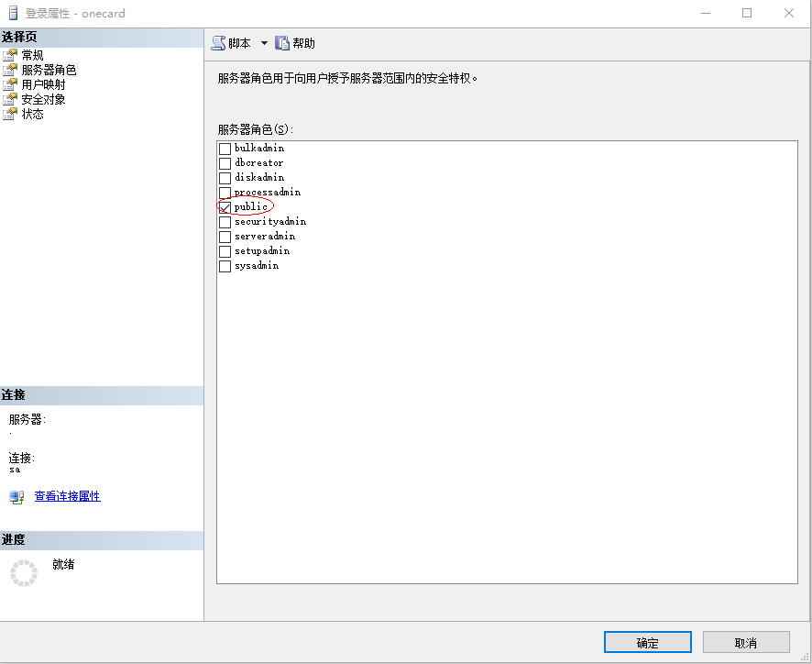This screenshot has width=812, height=664.
Task: Go to the 安全对象 page
Action: 43,99
